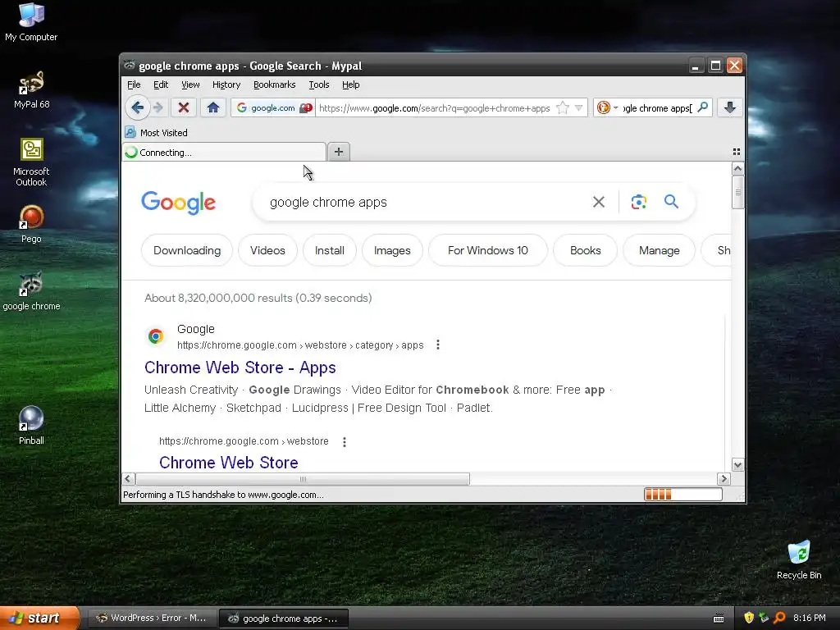Screen dimensions: 840x630
Task: Select the Downloading filter chip
Action: click(x=187, y=250)
